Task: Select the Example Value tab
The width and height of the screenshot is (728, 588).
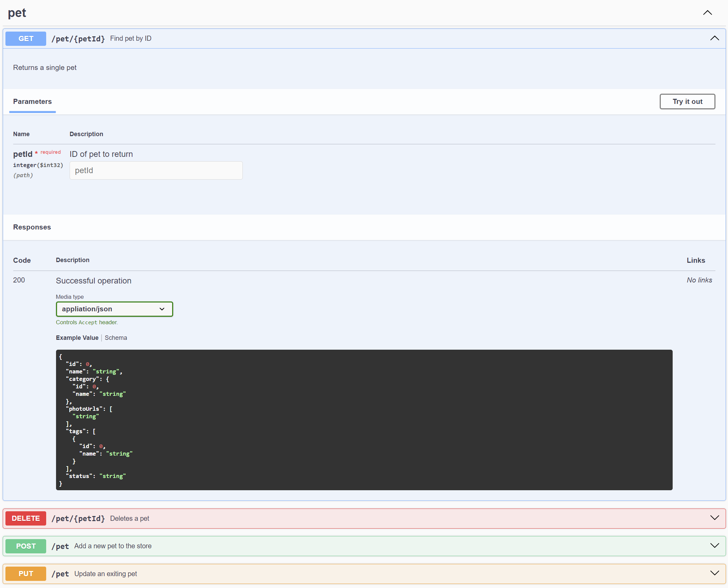Action: 77,338
